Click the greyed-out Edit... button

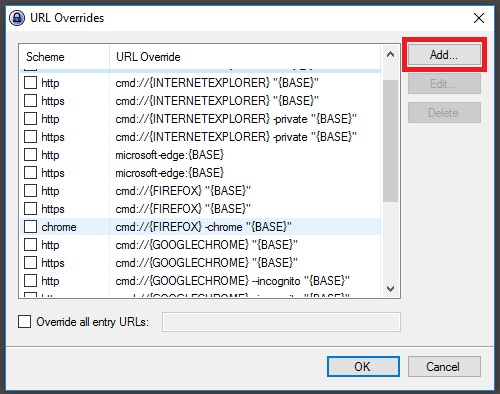(444, 84)
